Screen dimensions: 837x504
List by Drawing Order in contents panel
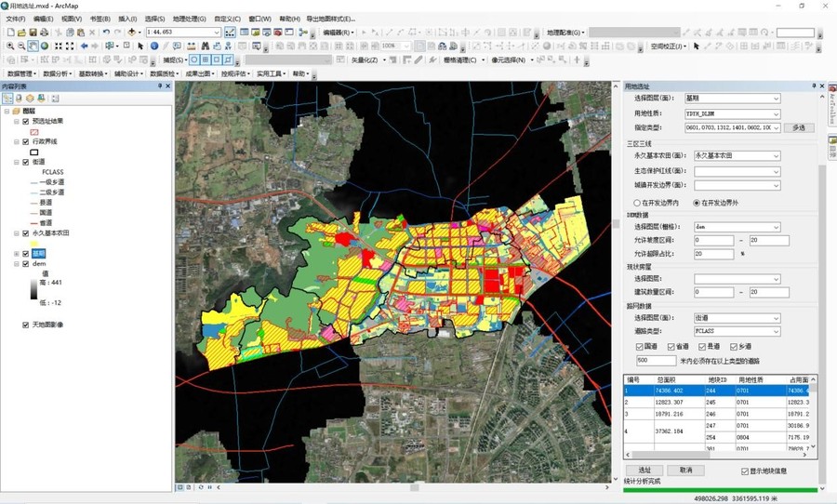[7, 99]
